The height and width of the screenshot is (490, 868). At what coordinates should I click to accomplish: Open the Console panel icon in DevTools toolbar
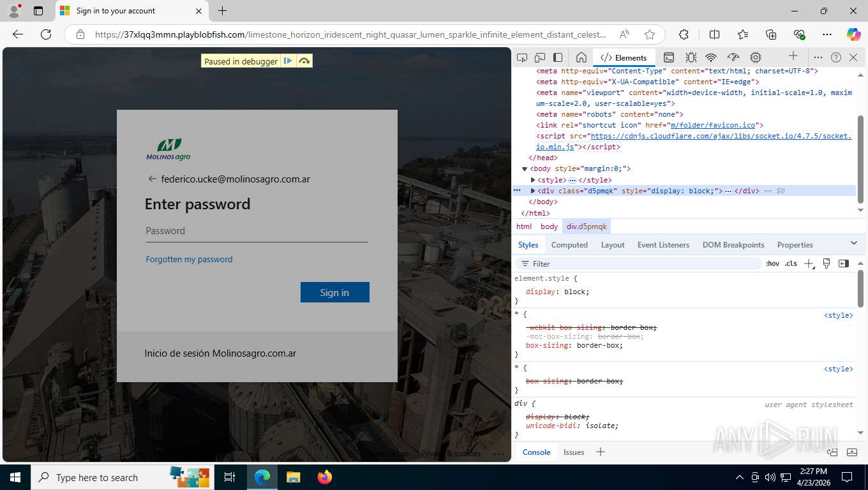tap(669, 57)
